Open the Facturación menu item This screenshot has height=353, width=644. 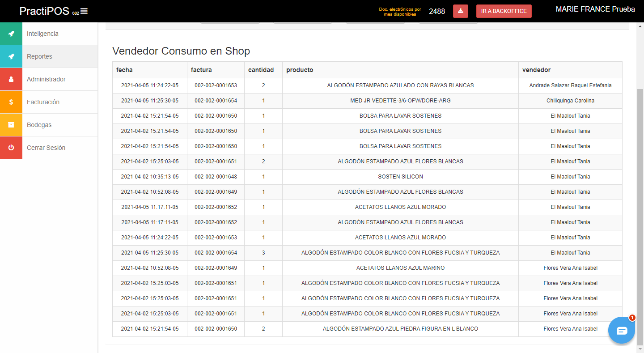(x=43, y=102)
